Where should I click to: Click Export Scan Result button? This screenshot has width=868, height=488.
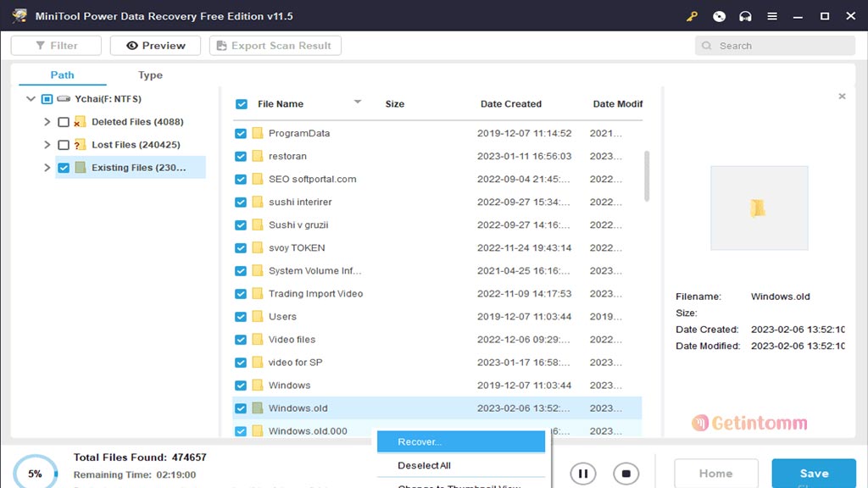[x=275, y=46]
